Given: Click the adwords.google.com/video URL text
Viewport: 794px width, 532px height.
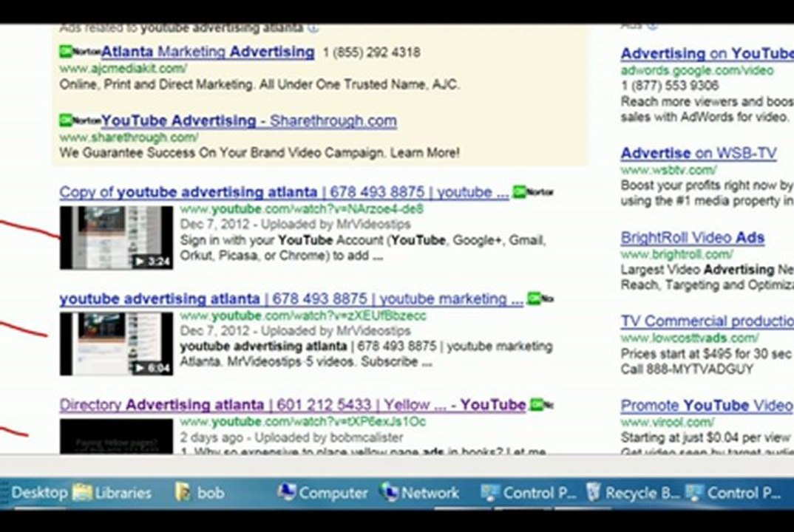Looking at the screenshot, I should point(697,70).
